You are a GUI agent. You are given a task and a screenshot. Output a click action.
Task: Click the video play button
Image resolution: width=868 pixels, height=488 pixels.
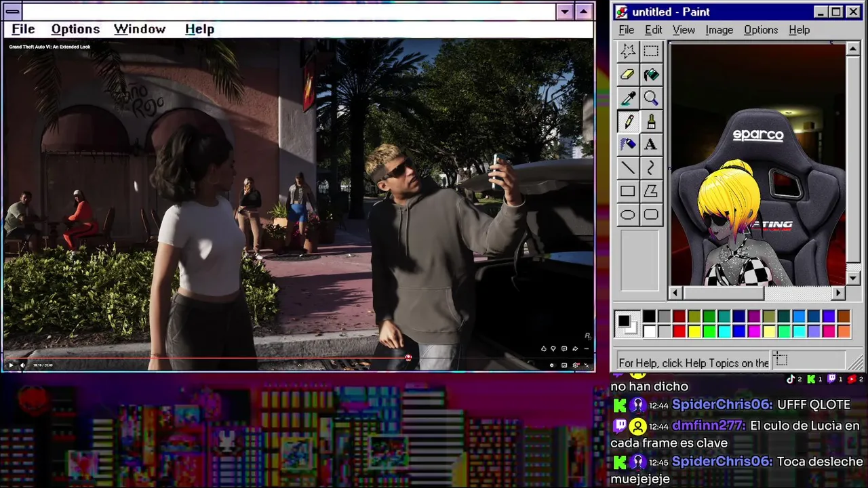(11, 365)
